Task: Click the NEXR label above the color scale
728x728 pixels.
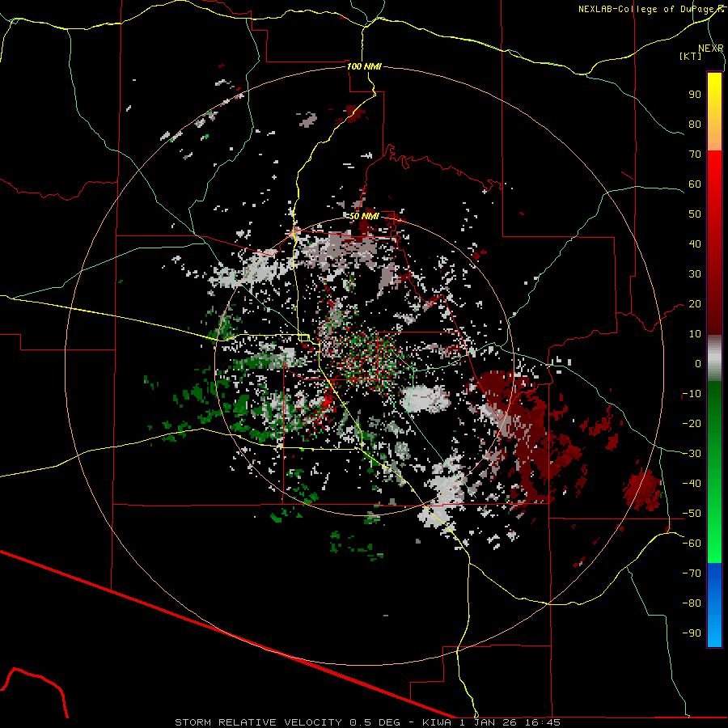Action: pyautogui.click(x=710, y=49)
